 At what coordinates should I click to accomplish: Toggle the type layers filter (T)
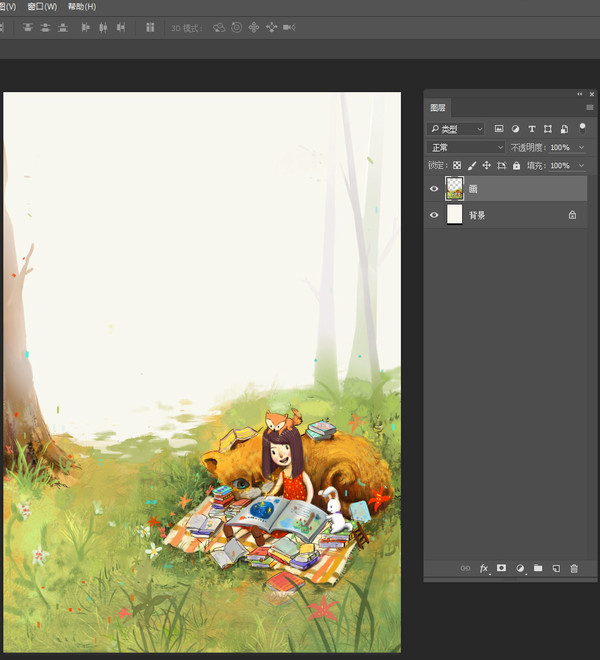point(532,129)
